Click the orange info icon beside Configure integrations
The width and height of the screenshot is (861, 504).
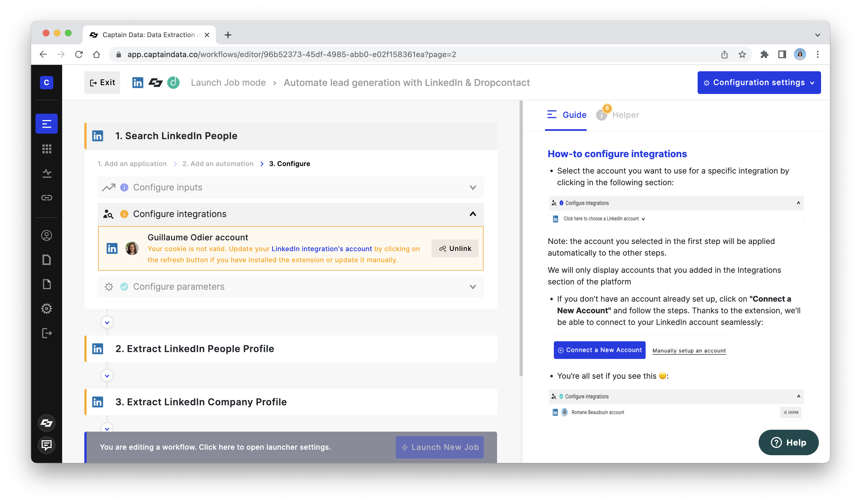[x=124, y=214]
